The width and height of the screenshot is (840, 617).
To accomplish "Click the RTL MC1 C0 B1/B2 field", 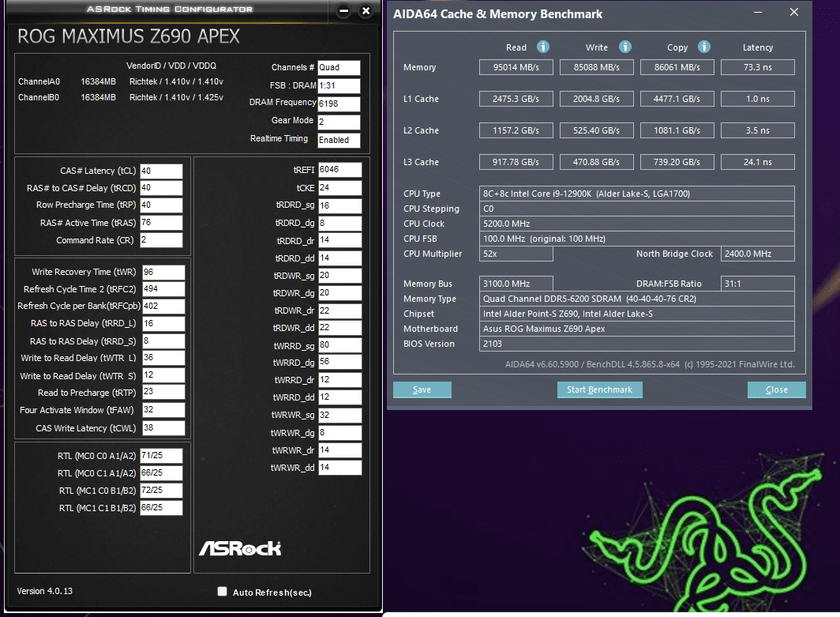I will pyautogui.click(x=161, y=490).
